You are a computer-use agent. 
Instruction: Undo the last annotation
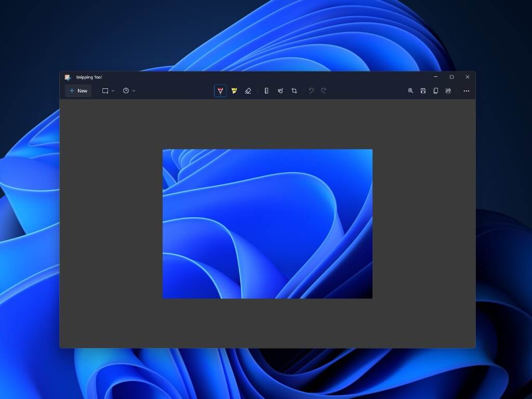(311, 91)
